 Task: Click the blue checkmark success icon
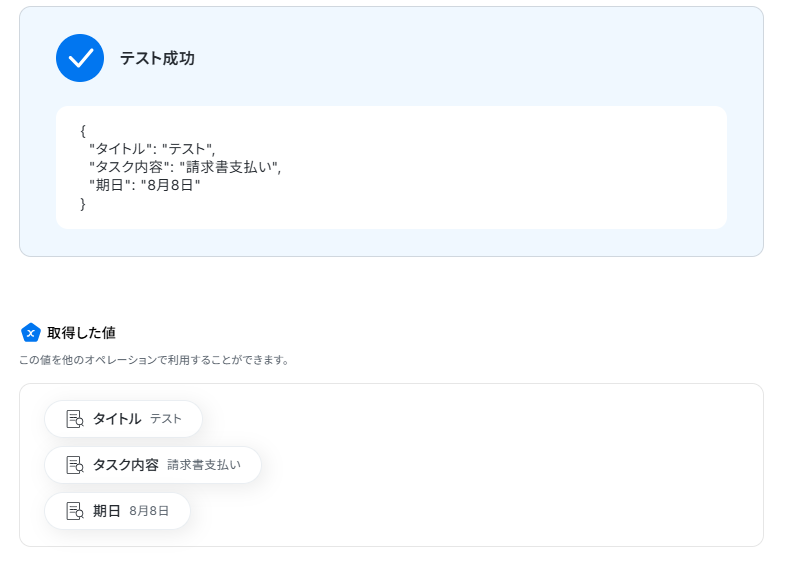80,58
